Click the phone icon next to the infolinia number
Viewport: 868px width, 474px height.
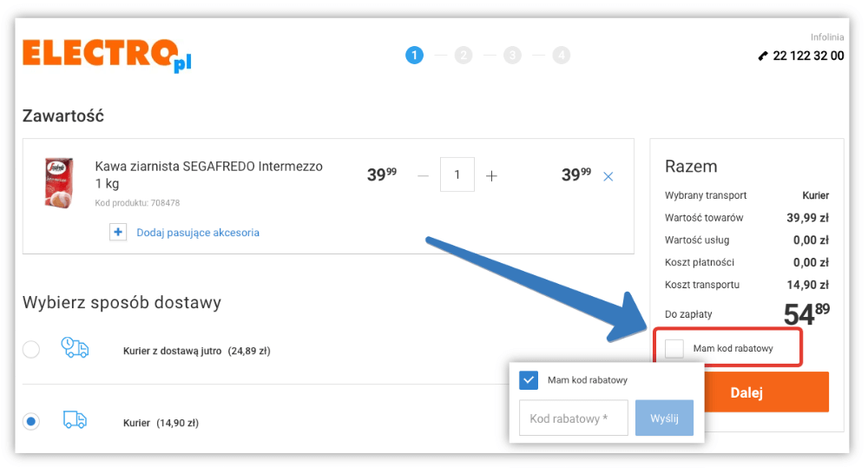(x=763, y=56)
